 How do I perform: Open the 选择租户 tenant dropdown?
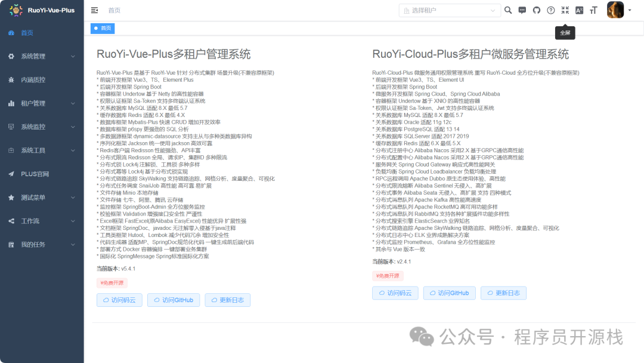point(450,10)
